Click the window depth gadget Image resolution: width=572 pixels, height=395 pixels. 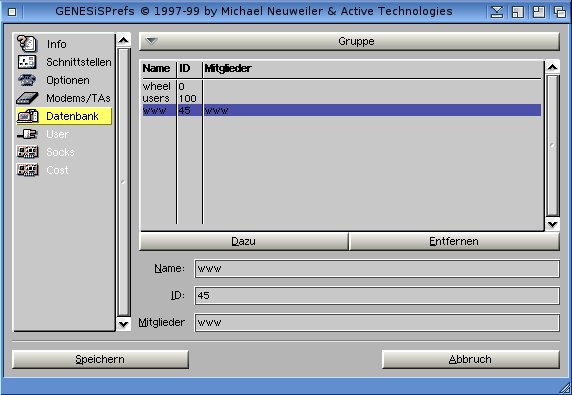pos(560,12)
